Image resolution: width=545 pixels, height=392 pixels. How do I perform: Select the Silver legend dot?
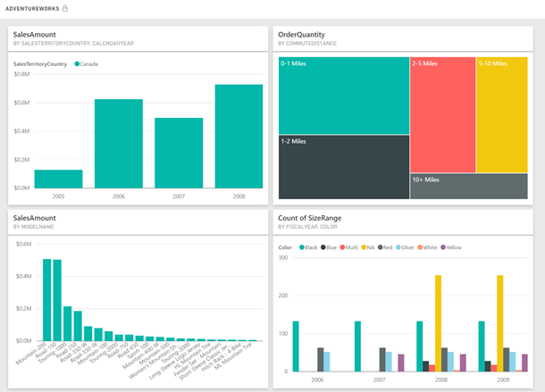398,247
